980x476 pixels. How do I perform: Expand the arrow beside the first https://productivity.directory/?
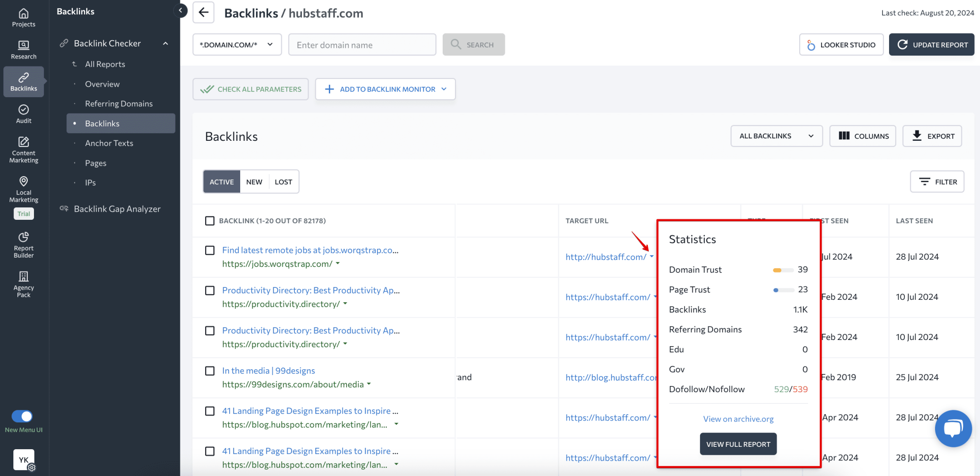coord(345,304)
